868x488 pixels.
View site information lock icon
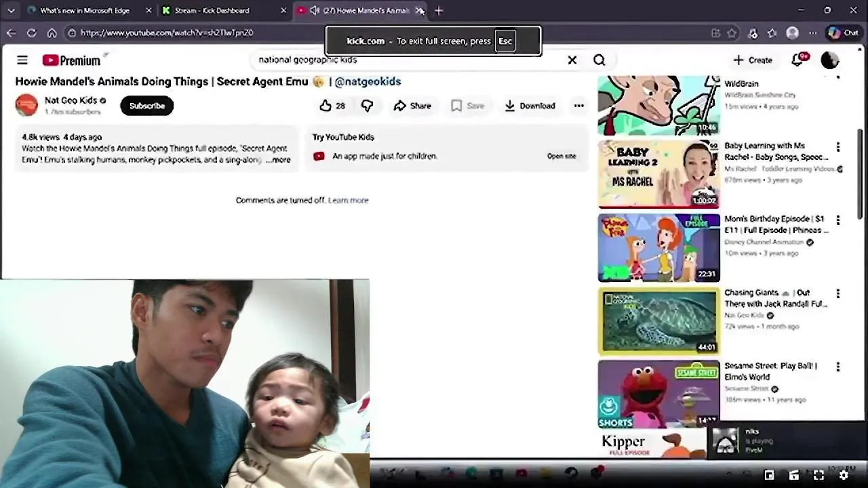click(x=72, y=33)
